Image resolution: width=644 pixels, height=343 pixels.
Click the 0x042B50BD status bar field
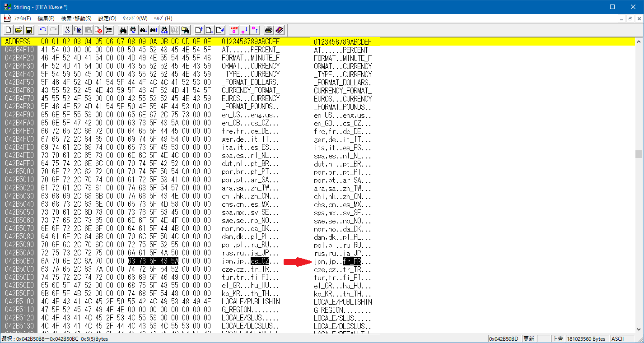(505, 339)
